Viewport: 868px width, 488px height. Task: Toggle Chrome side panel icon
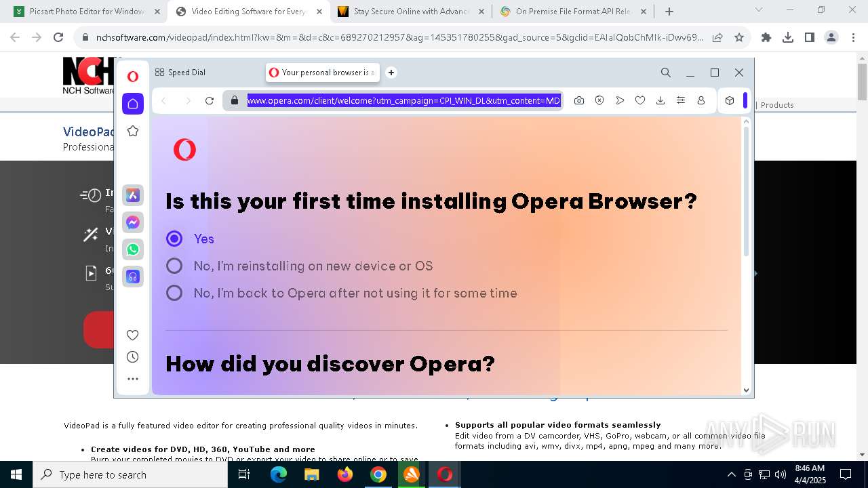tap(810, 38)
